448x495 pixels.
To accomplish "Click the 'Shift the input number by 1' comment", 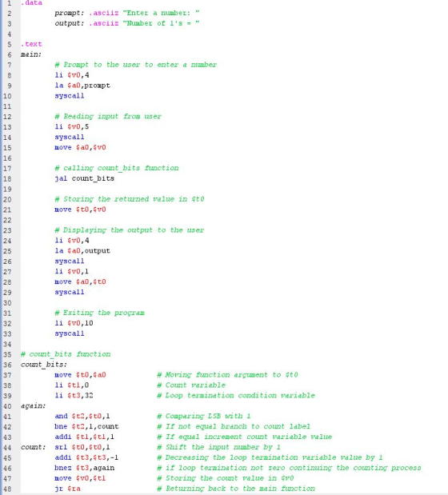I will [218, 447].
